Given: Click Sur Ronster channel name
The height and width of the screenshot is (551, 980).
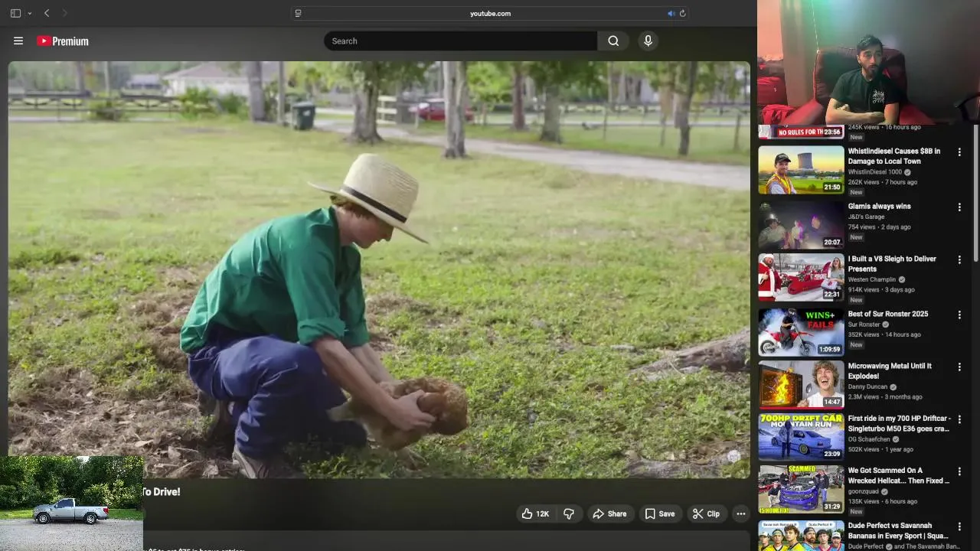Looking at the screenshot, I should click(x=864, y=324).
